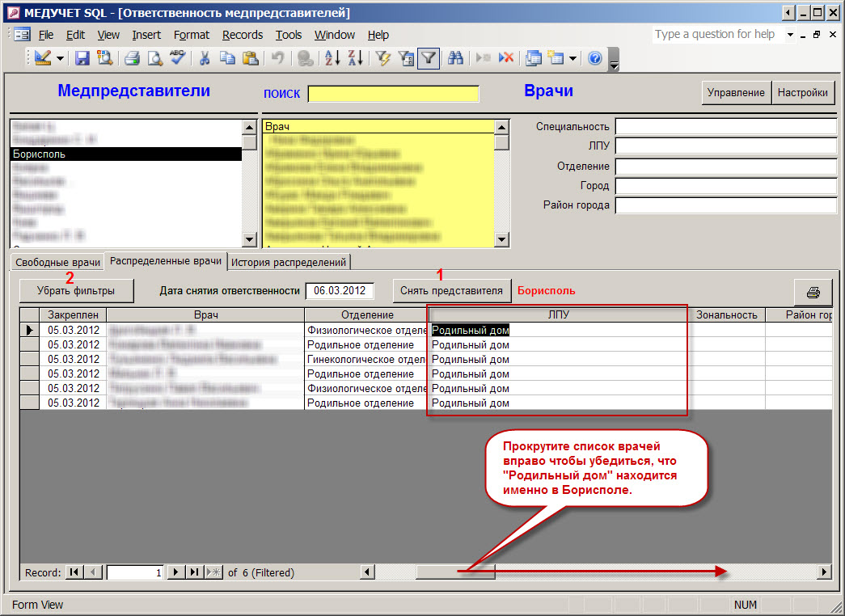
Task: Go to the next record navigation button
Action: click(175, 572)
